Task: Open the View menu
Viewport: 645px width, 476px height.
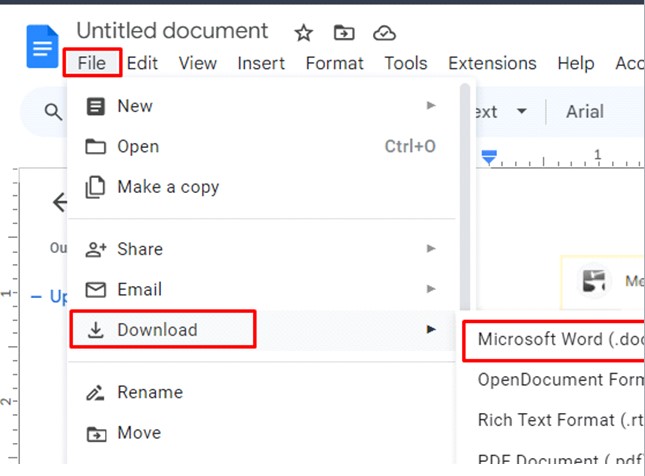Action: (x=197, y=63)
